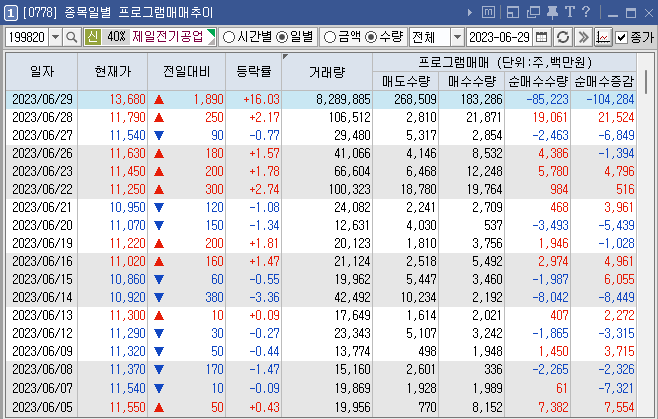Click buy quantity 537 on 06/20
This screenshot has width=658, height=419.
493,225
